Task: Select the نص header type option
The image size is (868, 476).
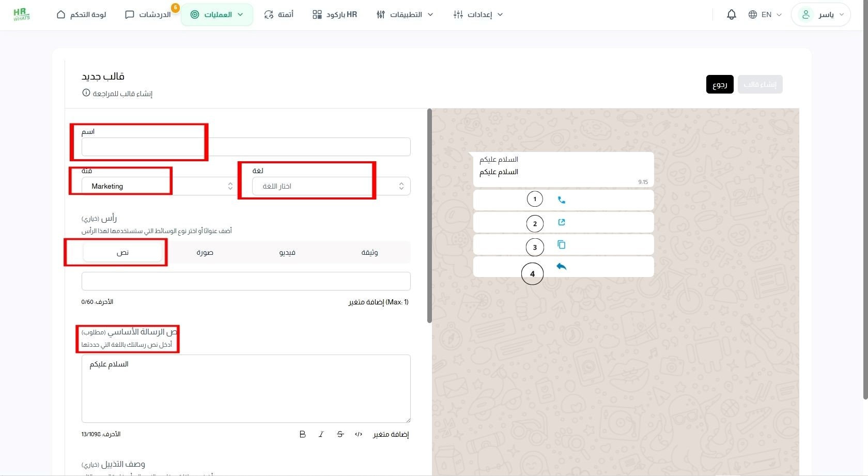Action: 123,252
